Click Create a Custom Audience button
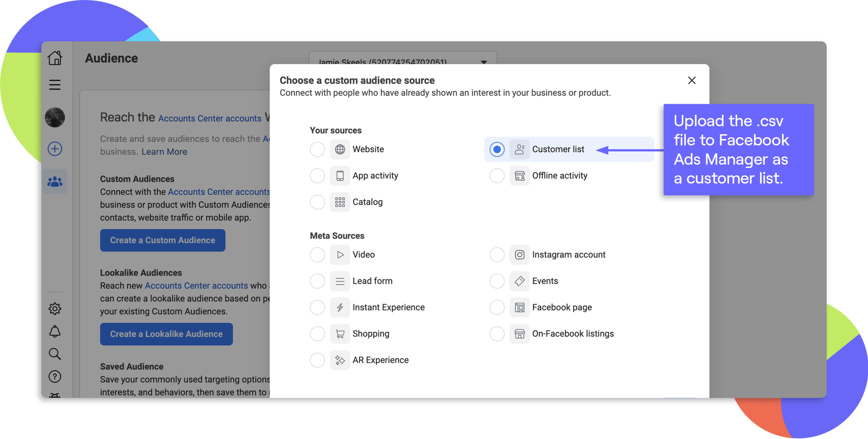The width and height of the screenshot is (868, 439). [162, 240]
